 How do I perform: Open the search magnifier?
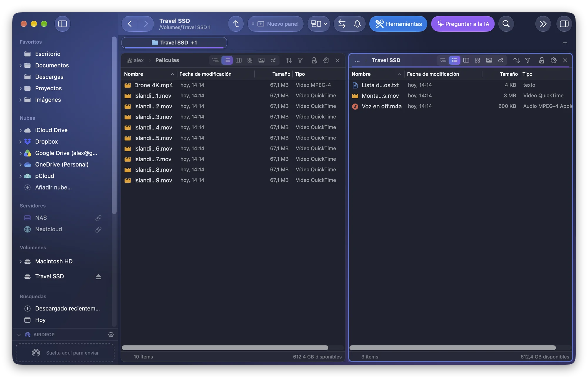pyautogui.click(x=506, y=24)
